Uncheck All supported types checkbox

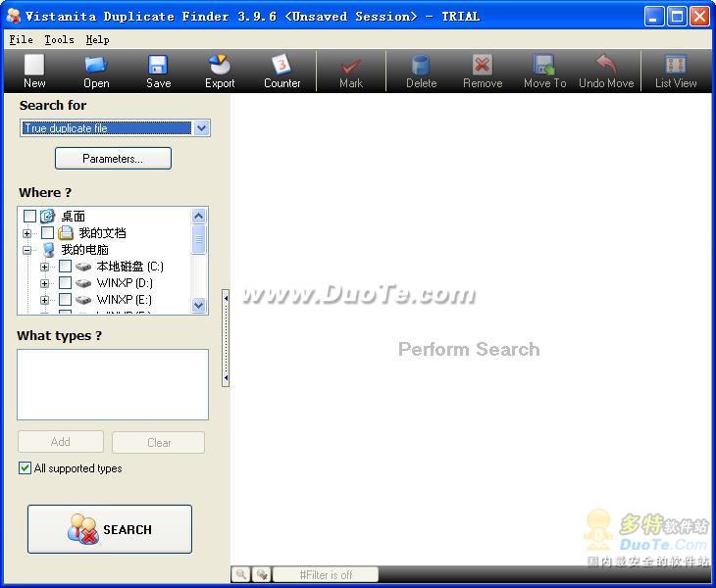click(26, 468)
